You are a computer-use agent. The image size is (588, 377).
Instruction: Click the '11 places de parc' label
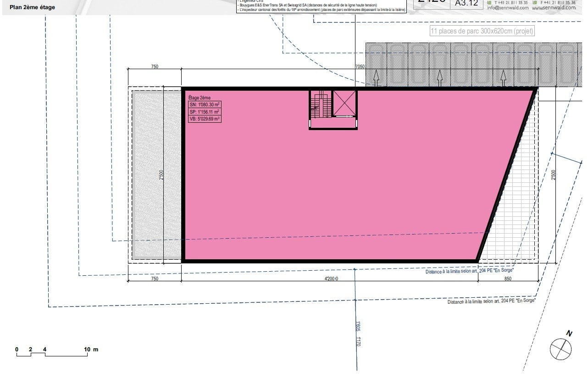(x=482, y=32)
